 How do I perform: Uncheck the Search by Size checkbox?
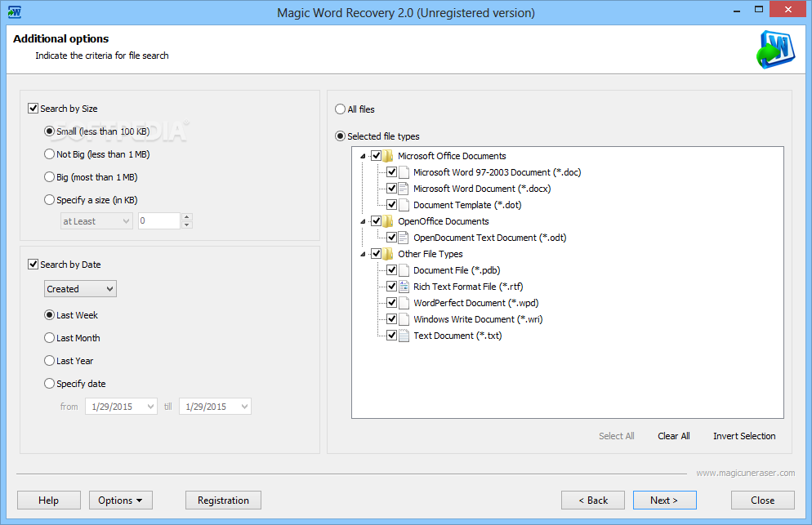(x=33, y=109)
